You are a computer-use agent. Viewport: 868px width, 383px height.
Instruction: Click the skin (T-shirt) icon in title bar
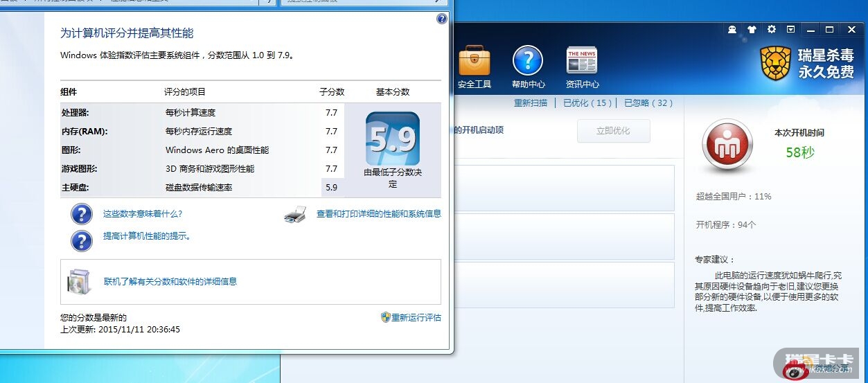(x=752, y=30)
